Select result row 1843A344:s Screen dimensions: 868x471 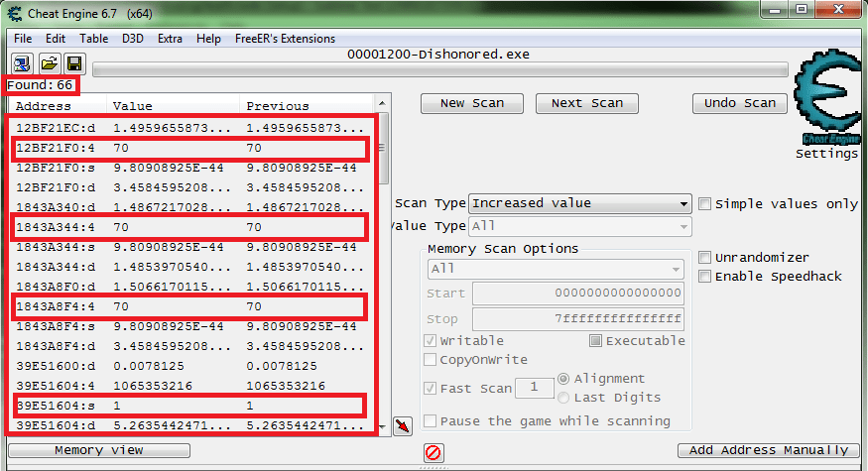189,247
